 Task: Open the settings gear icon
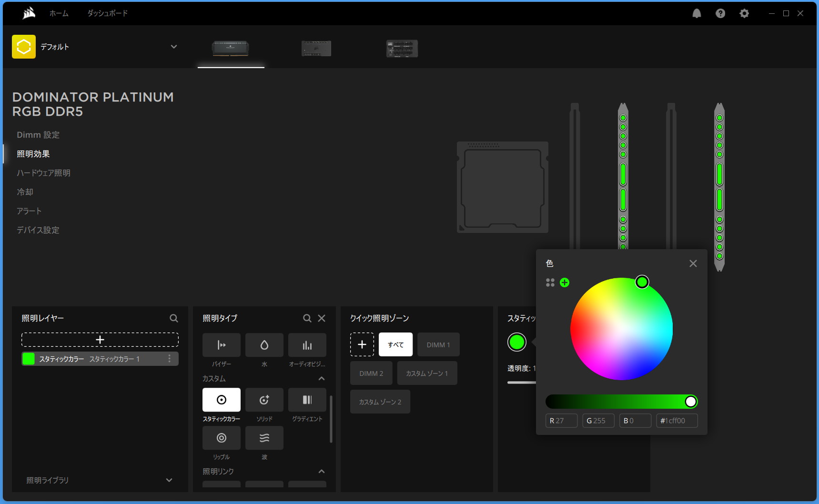[744, 13]
